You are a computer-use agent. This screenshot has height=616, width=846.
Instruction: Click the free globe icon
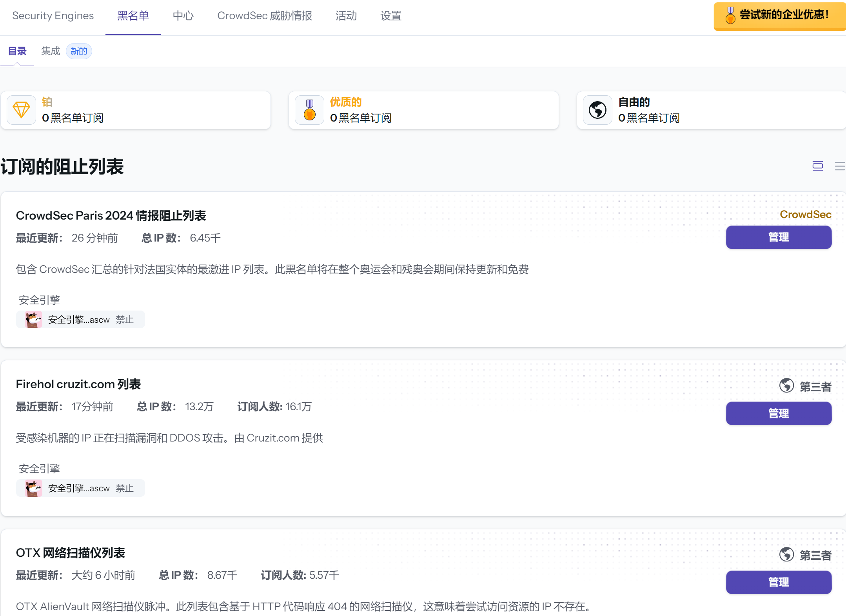597,110
